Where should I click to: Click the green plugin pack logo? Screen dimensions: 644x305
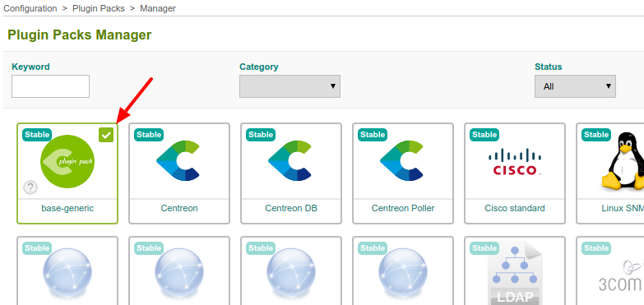[67, 162]
